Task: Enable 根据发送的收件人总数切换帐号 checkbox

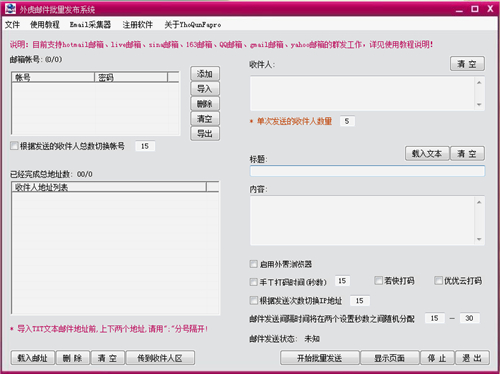Action: [14, 146]
